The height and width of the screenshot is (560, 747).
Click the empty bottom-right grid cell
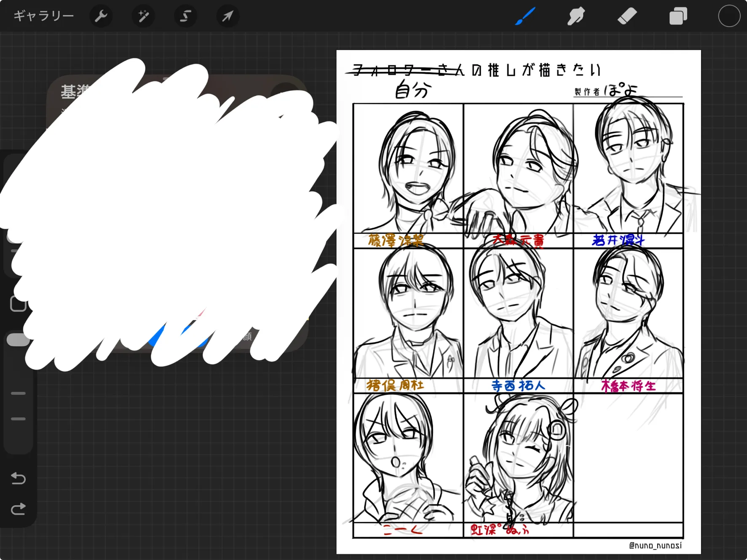tap(628, 458)
